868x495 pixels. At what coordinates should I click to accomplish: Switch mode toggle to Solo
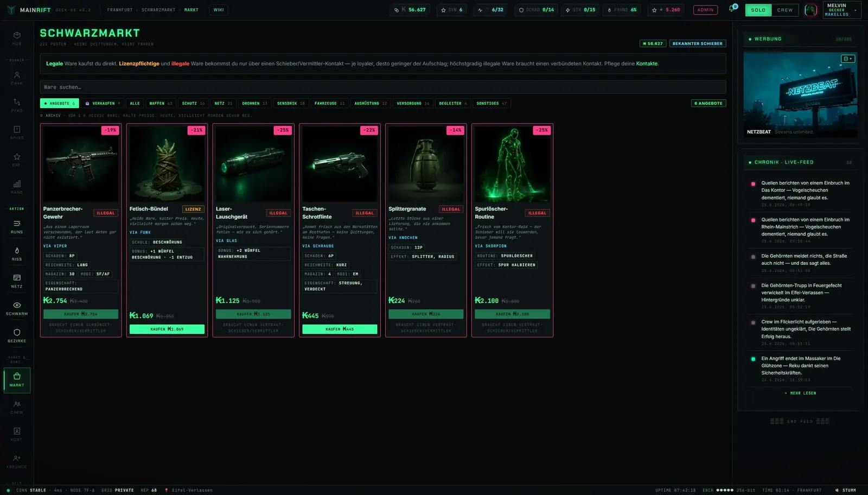[x=758, y=10]
